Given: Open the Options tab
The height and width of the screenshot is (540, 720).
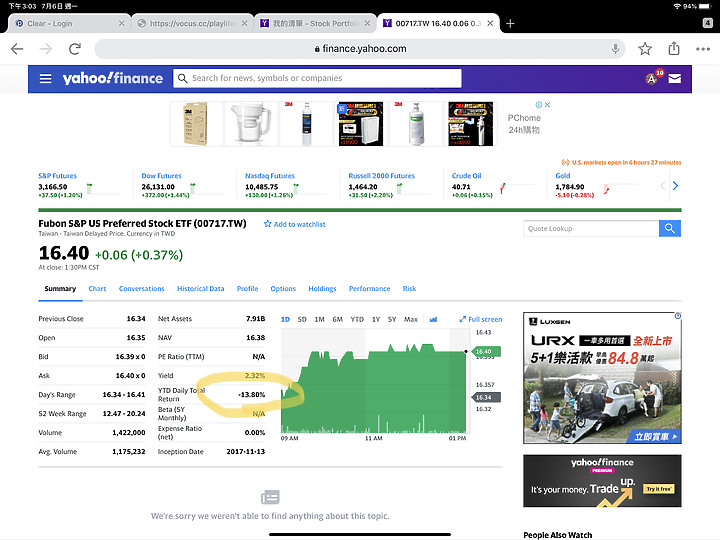Looking at the screenshot, I should pyautogui.click(x=283, y=289).
